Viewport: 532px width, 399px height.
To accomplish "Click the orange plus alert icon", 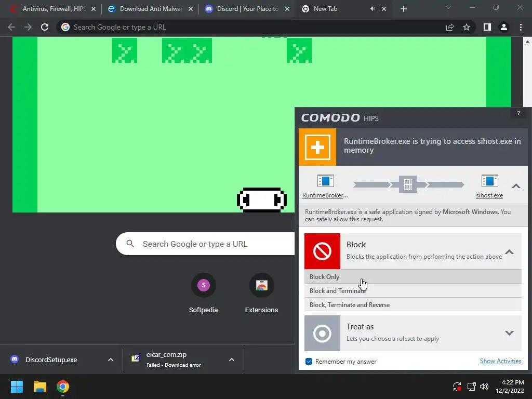I will 317,147.
